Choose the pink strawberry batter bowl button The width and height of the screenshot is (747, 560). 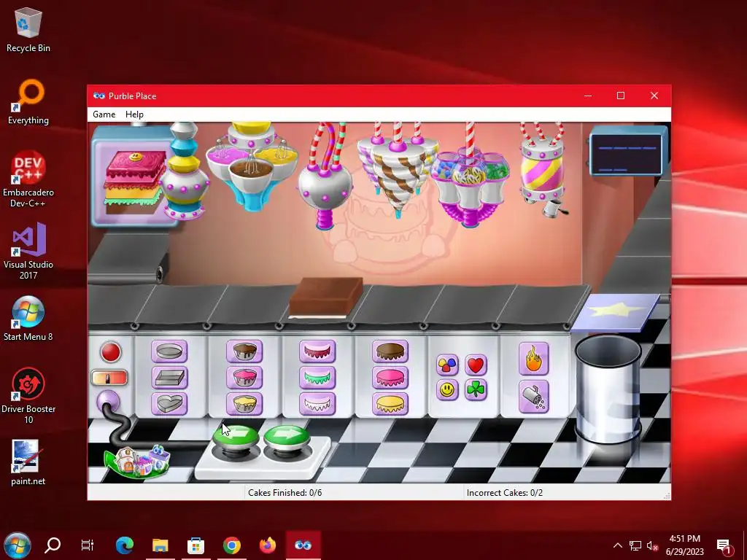tap(244, 378)
